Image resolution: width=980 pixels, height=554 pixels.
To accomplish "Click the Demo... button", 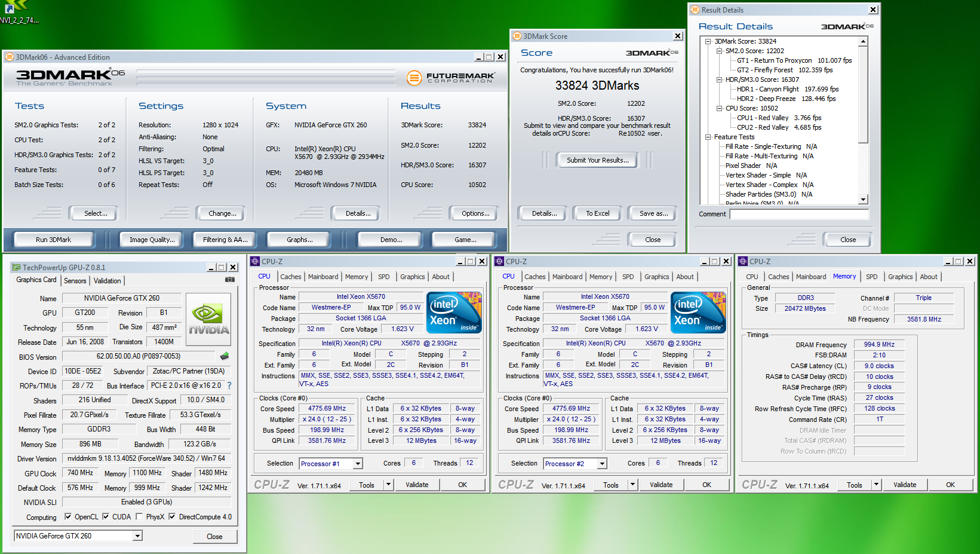I will coord(391,240).
